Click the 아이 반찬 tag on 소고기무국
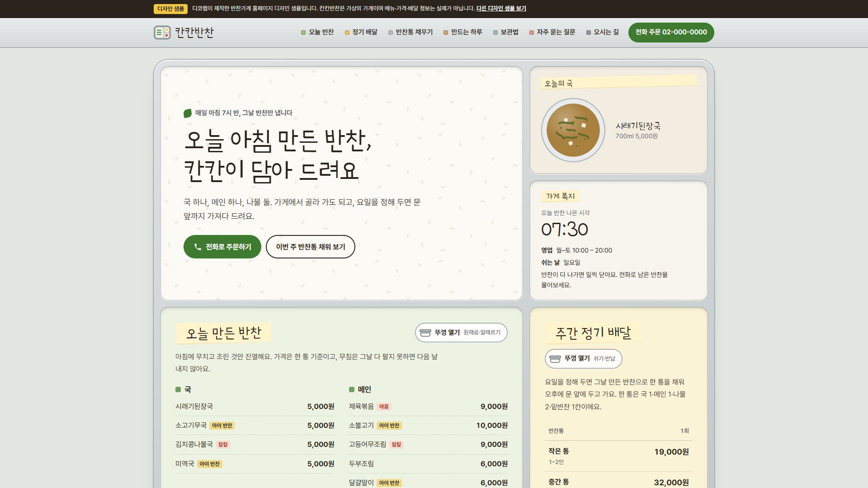Viewport: 868px width, 488px height. point(222,426)
